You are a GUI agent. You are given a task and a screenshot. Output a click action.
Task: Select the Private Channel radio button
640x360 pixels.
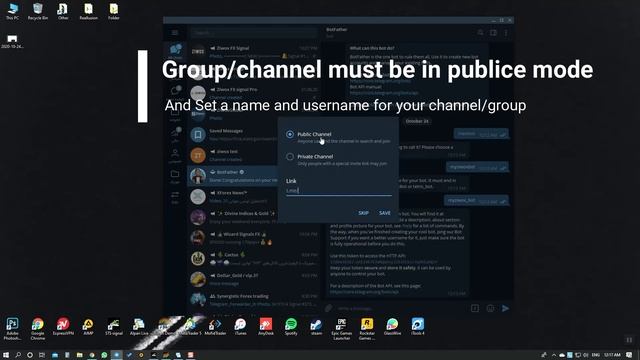tap(290, 157)
